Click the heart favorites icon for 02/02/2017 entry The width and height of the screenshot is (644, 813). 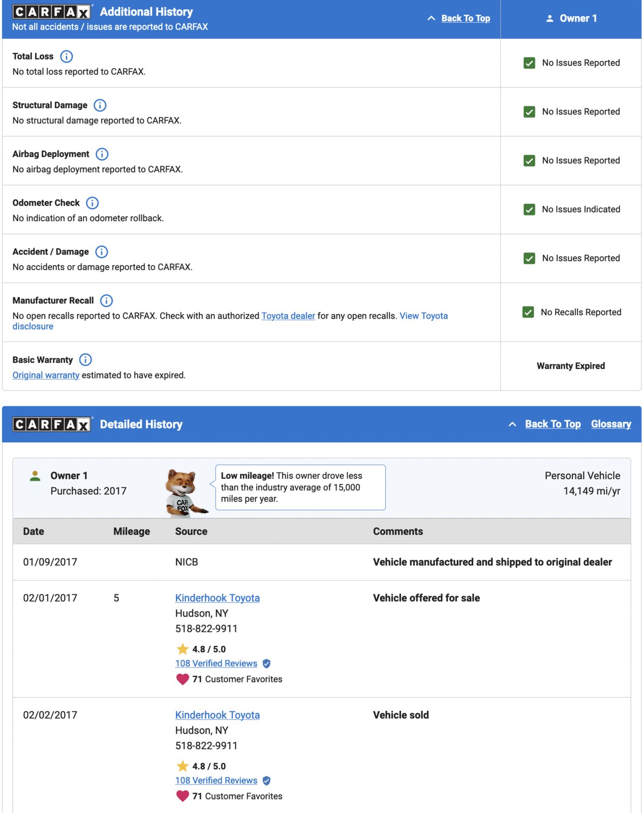[x=182, y=796]
